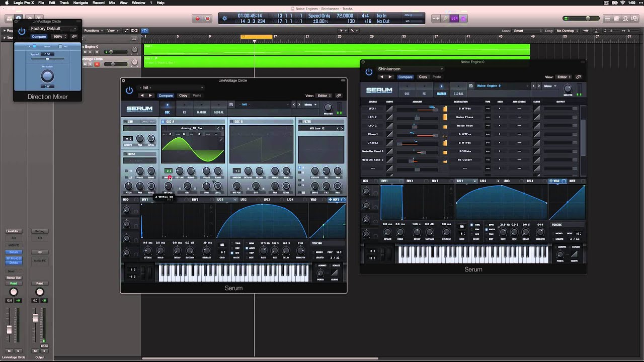
Task: Click link icon in LineVoltage Circle window
Action: (339, 96)
